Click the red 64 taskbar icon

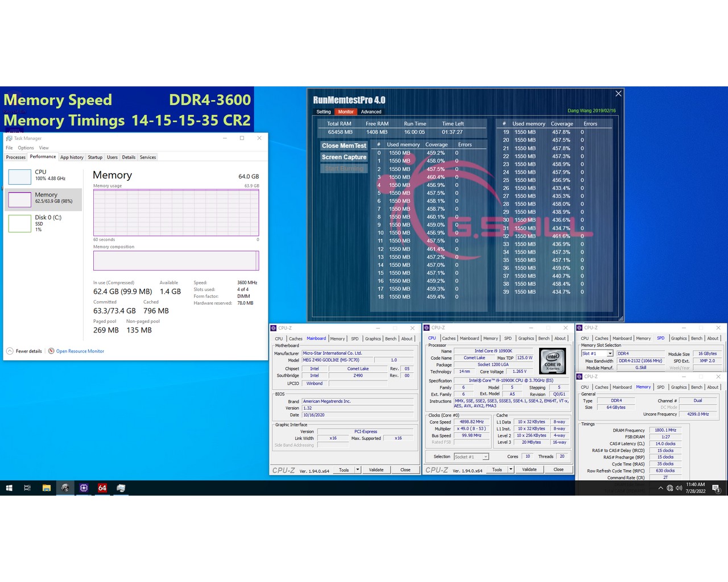pos(102,488)
